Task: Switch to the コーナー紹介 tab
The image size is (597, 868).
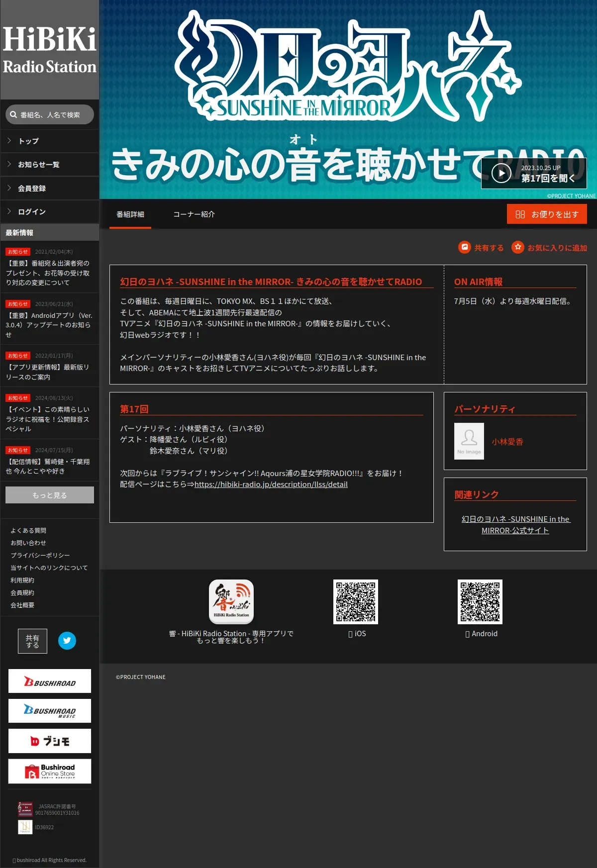Action: point(194,214)
